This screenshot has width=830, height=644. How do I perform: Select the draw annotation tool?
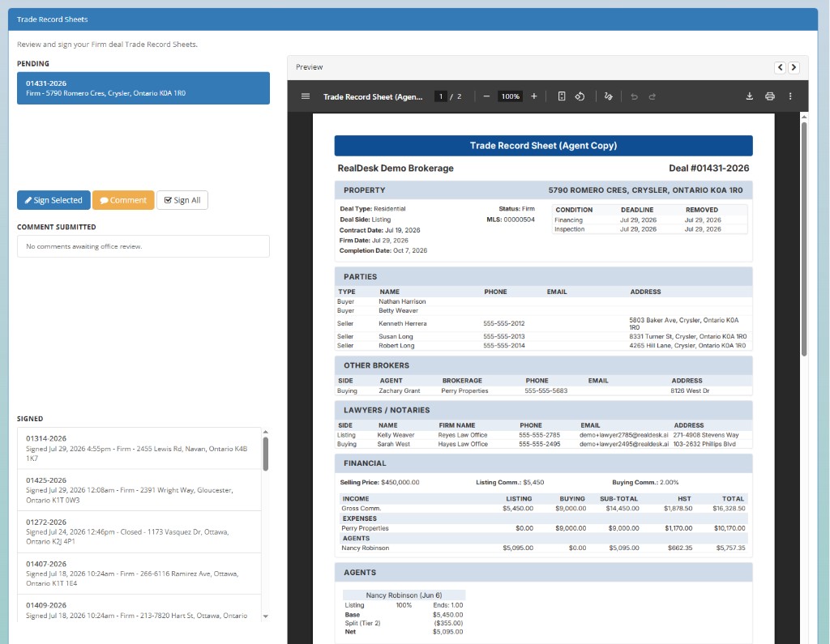608,96
